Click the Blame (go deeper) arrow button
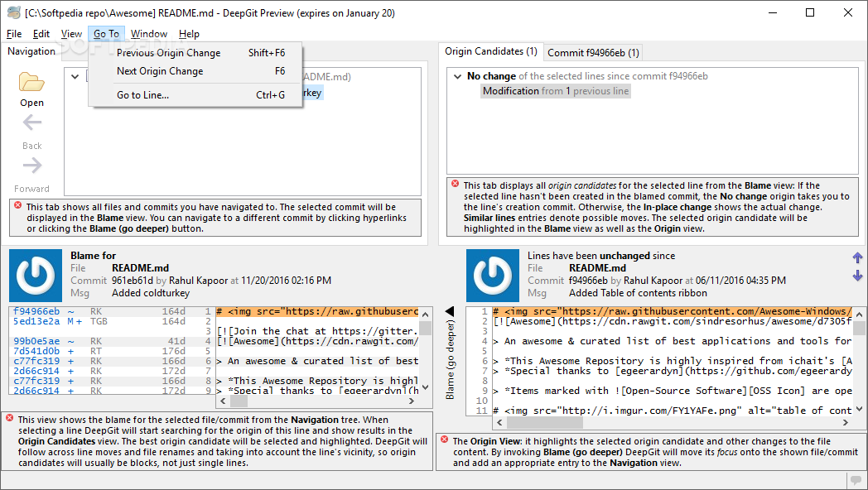Image resolution: width=868 pixels, height=490 pixels. (x=450, y=311)
